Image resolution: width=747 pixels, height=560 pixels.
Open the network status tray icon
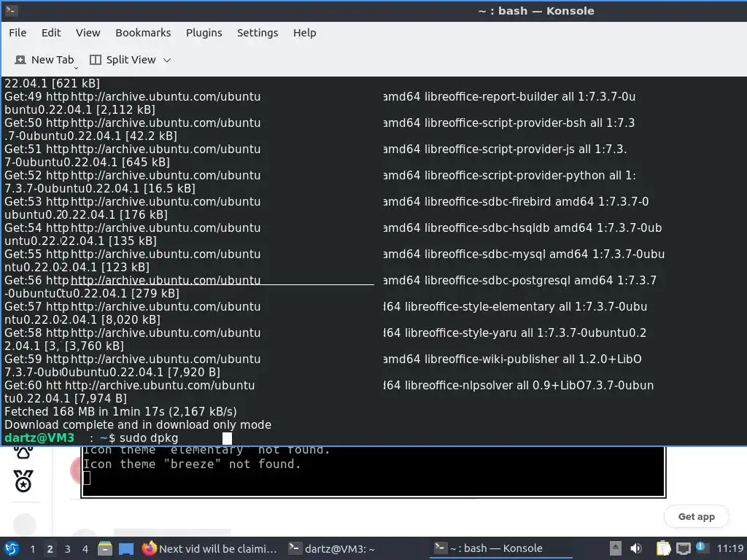[683, 548]
